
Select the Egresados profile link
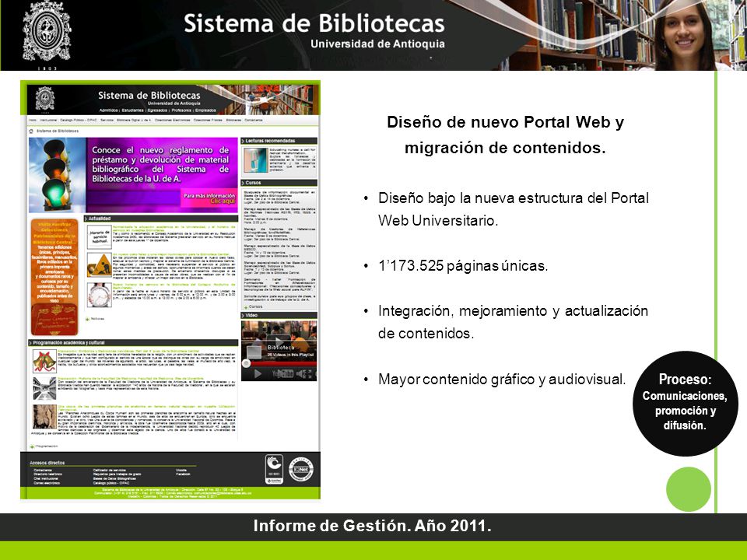click(x=157, y=110)
